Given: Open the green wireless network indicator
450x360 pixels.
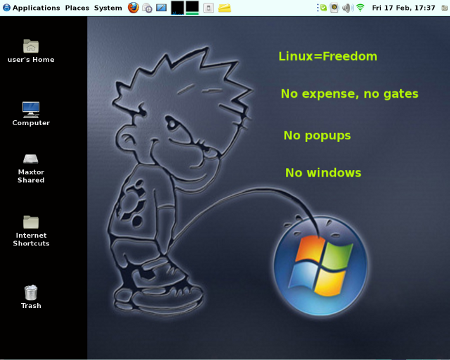Looking at the screenshot, I should 360,8.
